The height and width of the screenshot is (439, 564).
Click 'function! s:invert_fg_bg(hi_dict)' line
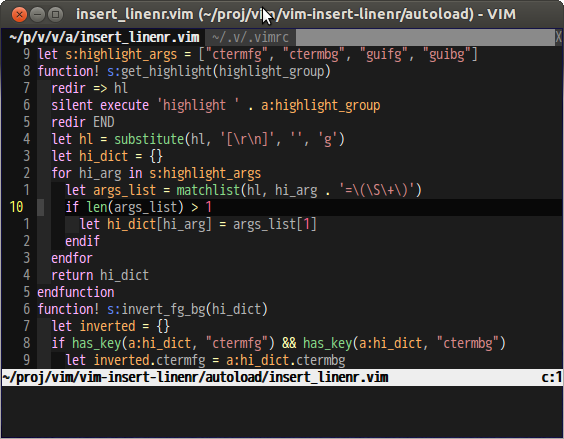(x=153, y=309)
